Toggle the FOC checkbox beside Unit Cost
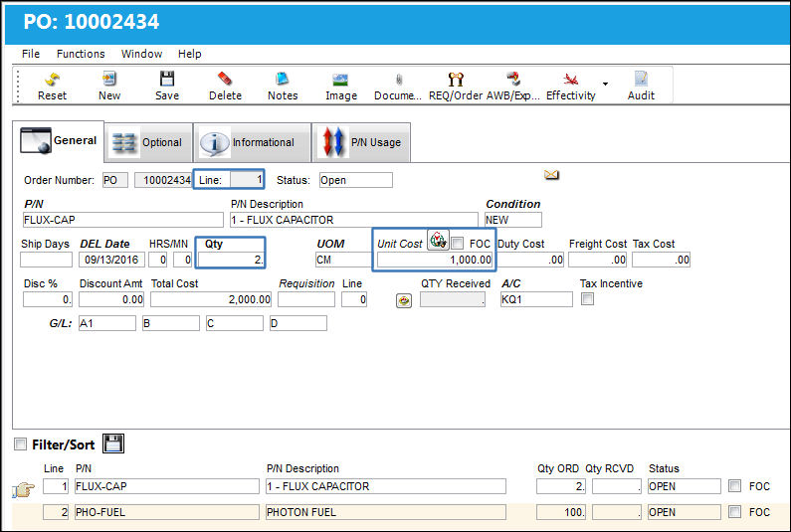This screenshot has height=532, width=791. 457,244
